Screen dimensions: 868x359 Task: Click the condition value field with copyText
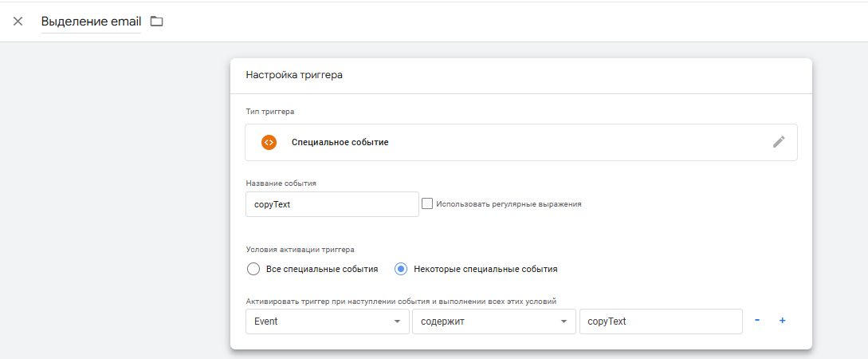click(x=661, y=322)
